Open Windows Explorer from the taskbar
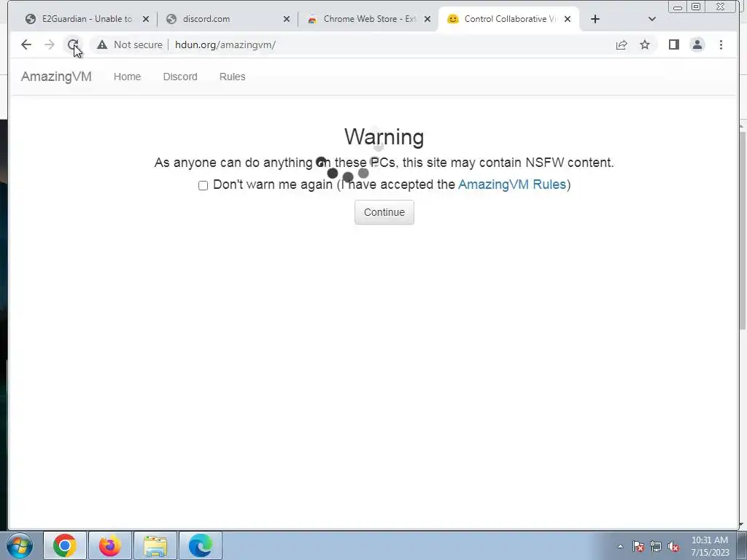Viewport: 747px width, 560px height. (155, 545)
